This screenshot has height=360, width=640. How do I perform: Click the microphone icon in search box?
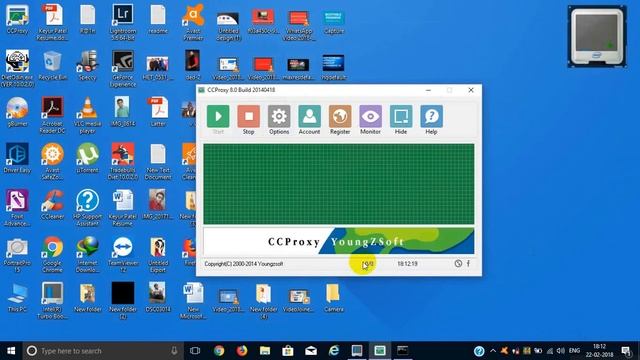coord(174,351)
